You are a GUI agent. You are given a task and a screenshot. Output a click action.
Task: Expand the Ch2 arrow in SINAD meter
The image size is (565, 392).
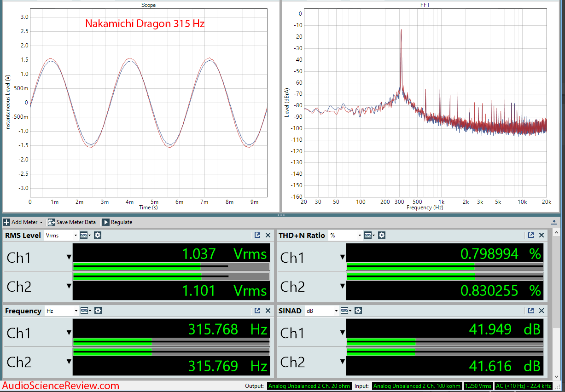coord(343,362)
